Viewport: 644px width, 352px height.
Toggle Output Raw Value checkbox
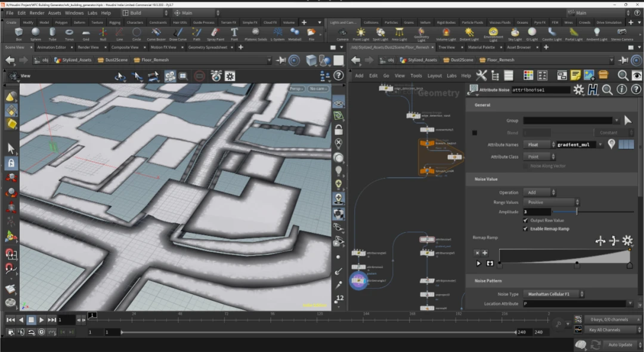click(x=525, y=220)
